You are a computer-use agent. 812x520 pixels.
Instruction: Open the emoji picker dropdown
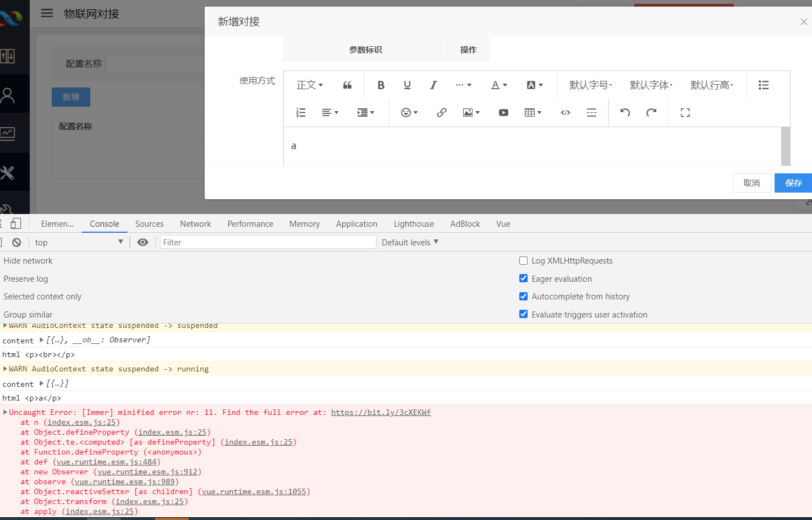[x=409, y=113]
